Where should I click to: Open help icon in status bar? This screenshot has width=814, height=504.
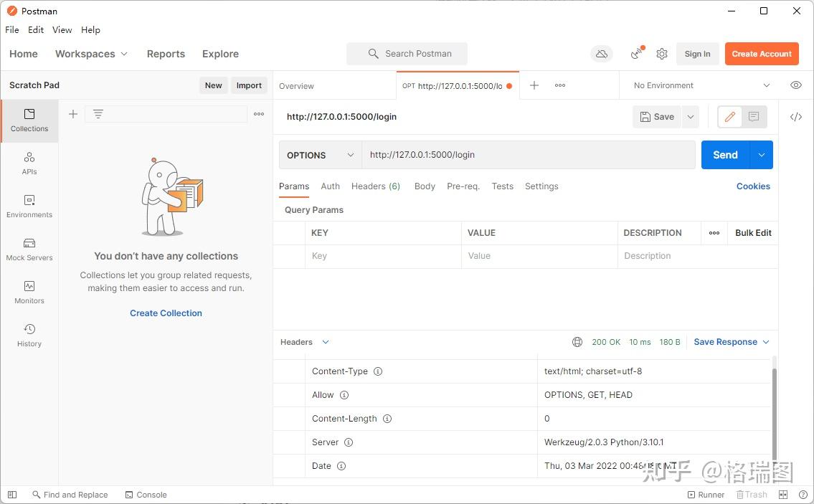point(803,495)
